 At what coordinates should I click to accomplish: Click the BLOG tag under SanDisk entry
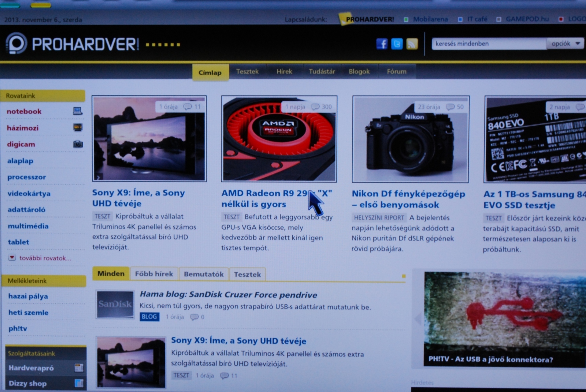tap(149, 317)
